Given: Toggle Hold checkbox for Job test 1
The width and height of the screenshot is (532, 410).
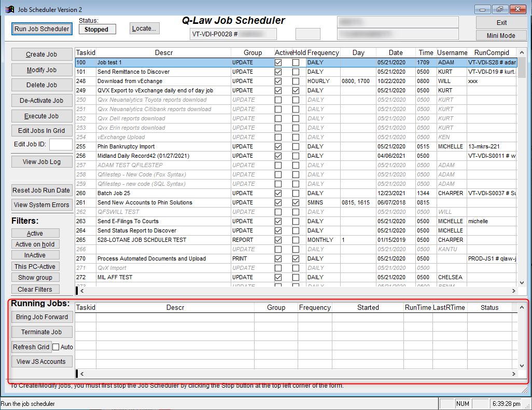Looking at the screenshot, I should 296,62.
